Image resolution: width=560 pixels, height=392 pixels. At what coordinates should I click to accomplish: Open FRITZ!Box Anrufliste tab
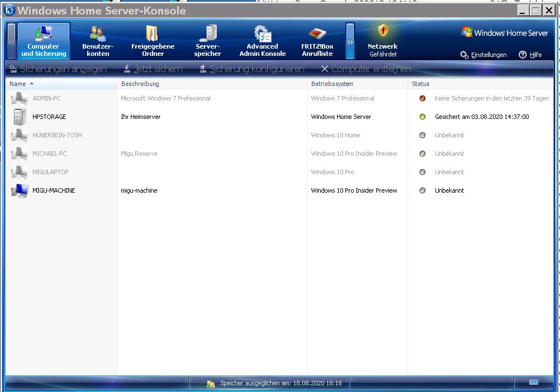(317, 41)
